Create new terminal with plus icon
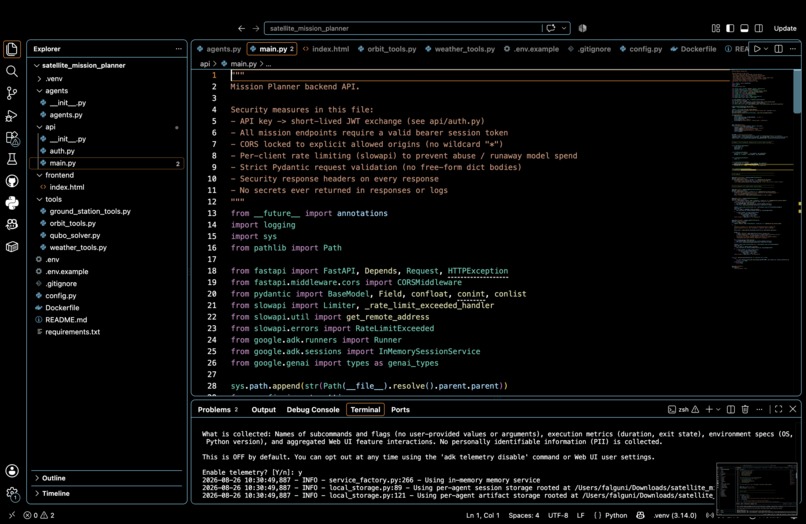This screenshot has height=524, width=806. pyautogui.click(x=709, y=409)
